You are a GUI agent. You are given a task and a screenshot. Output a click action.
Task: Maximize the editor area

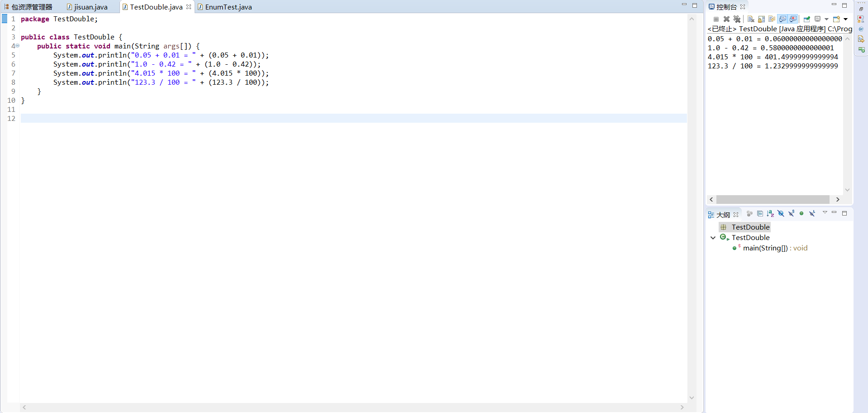(695, 5)
